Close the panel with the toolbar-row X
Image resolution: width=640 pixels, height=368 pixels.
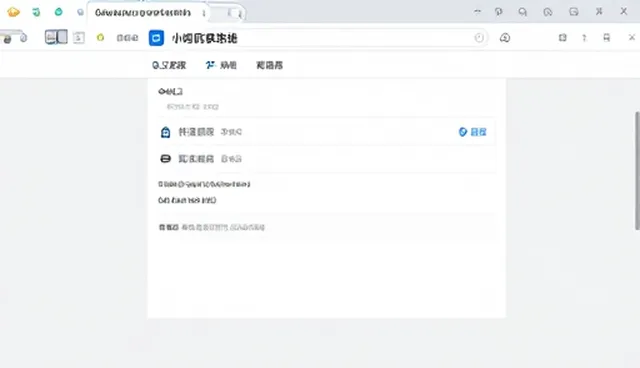[632, 38]
